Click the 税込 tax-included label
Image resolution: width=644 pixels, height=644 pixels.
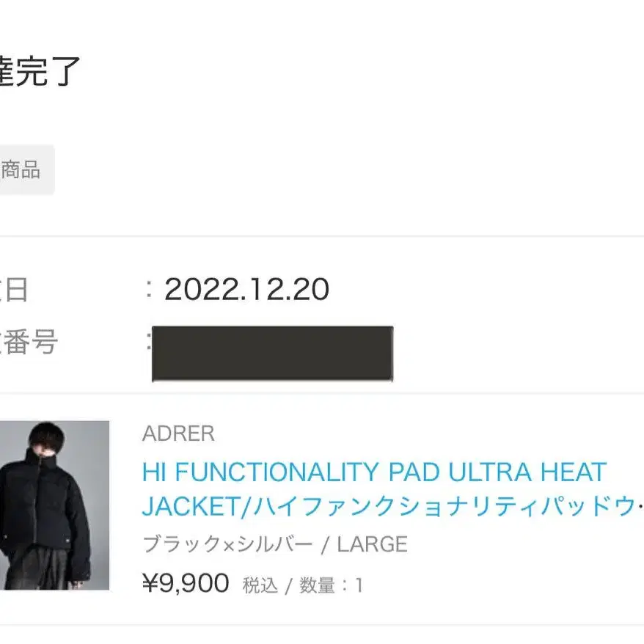point(260,585)
